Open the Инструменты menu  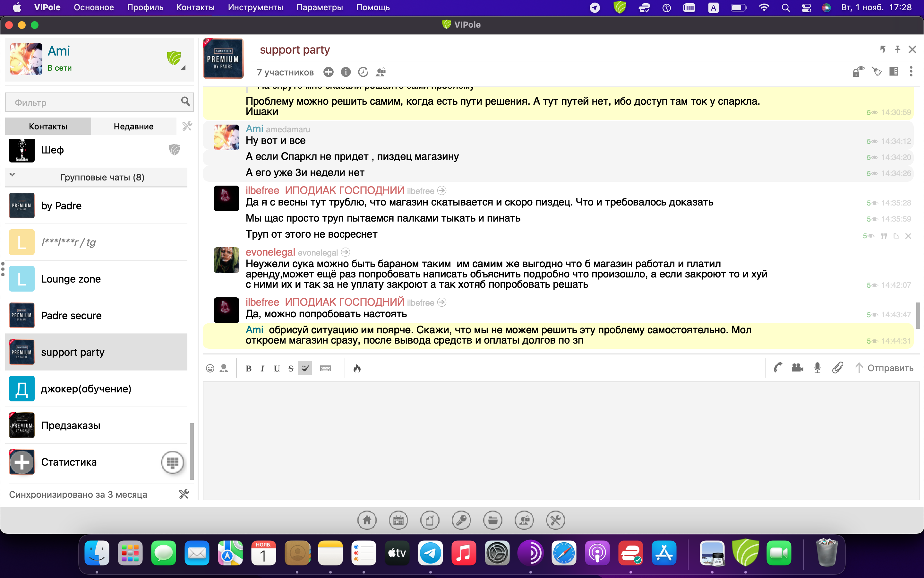click(x=255, y=7)
